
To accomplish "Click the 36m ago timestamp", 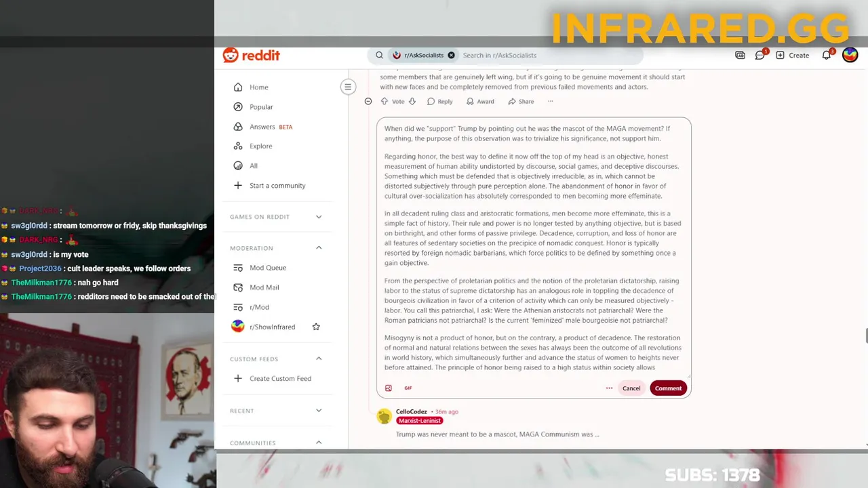I will tap(447, 411).
